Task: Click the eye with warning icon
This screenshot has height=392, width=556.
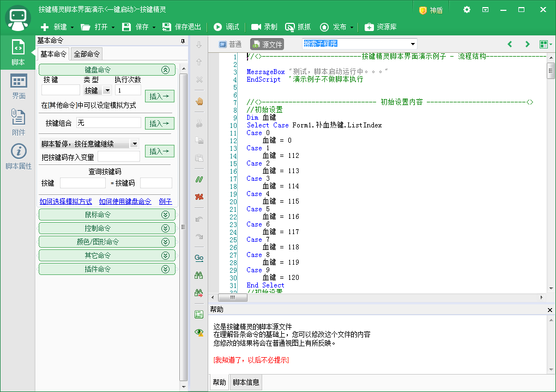Action: click(199, 332)
